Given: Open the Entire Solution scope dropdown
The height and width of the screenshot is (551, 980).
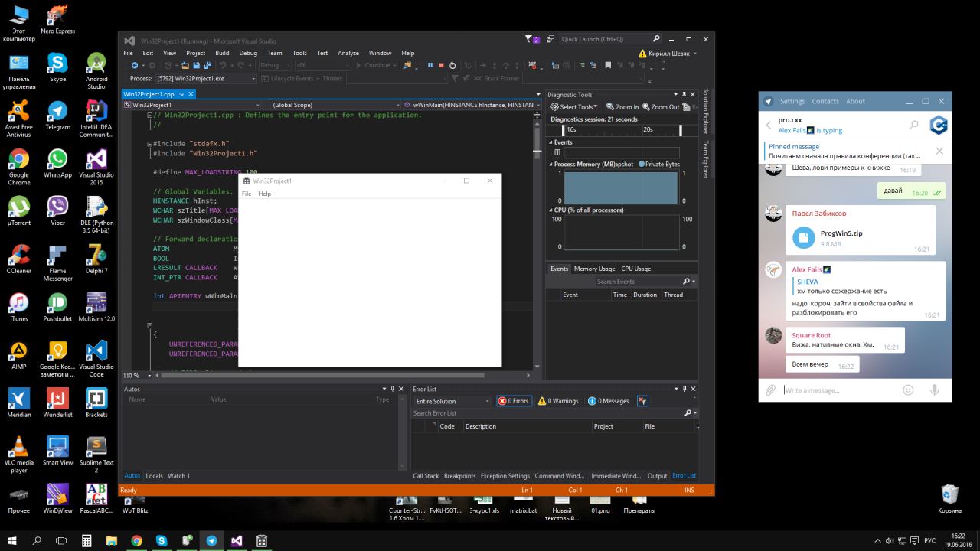Looking at the screenshot, I should pos(452,401).
